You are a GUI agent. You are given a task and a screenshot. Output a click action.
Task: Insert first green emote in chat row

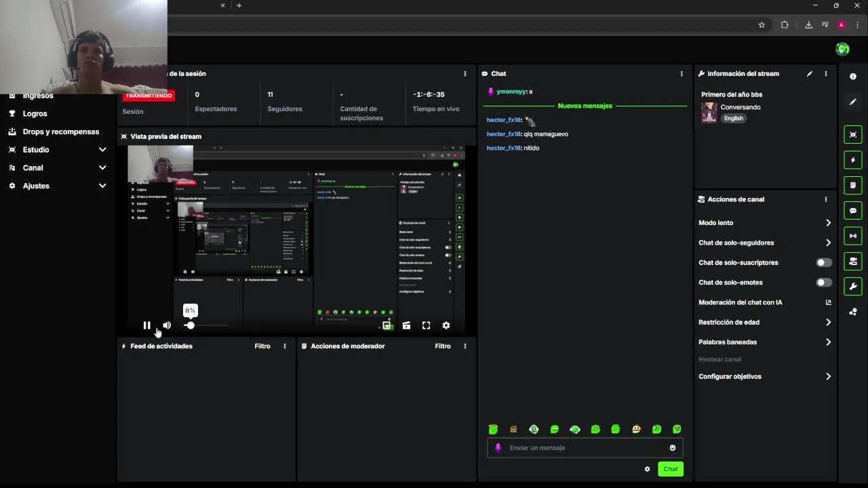493,429
